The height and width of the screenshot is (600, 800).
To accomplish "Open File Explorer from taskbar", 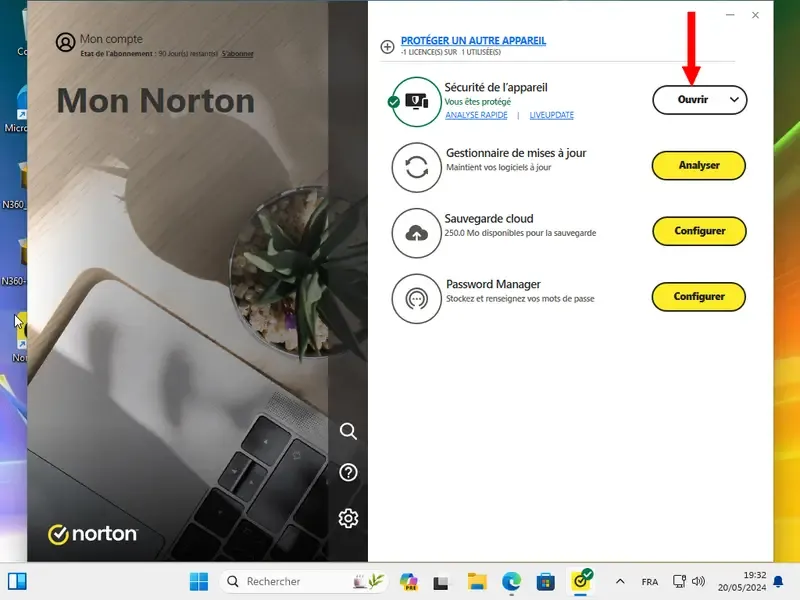I will point(477,581).
